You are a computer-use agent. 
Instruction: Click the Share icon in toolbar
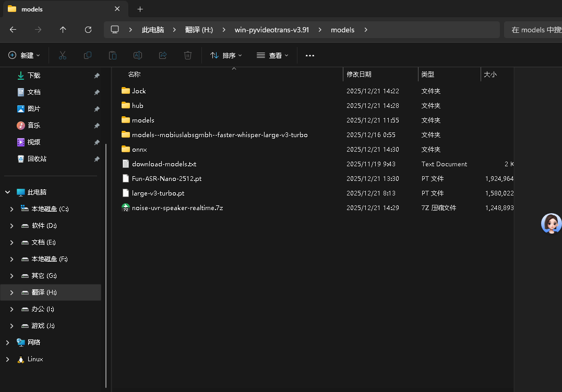163,55
